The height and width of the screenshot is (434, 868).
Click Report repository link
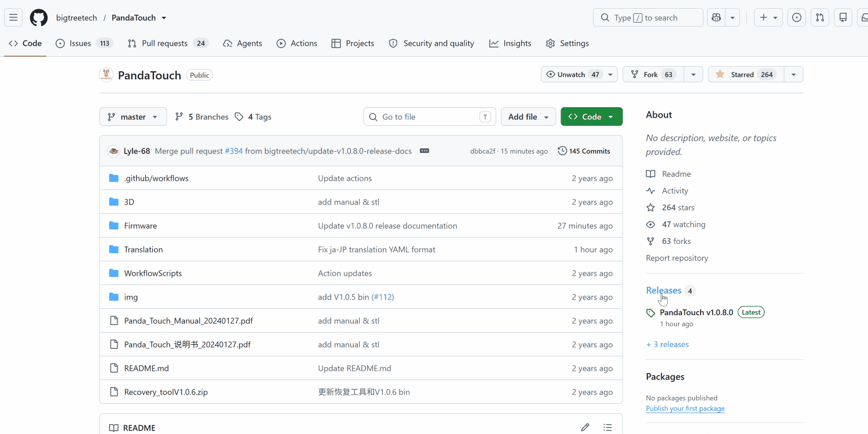point(677,258)
